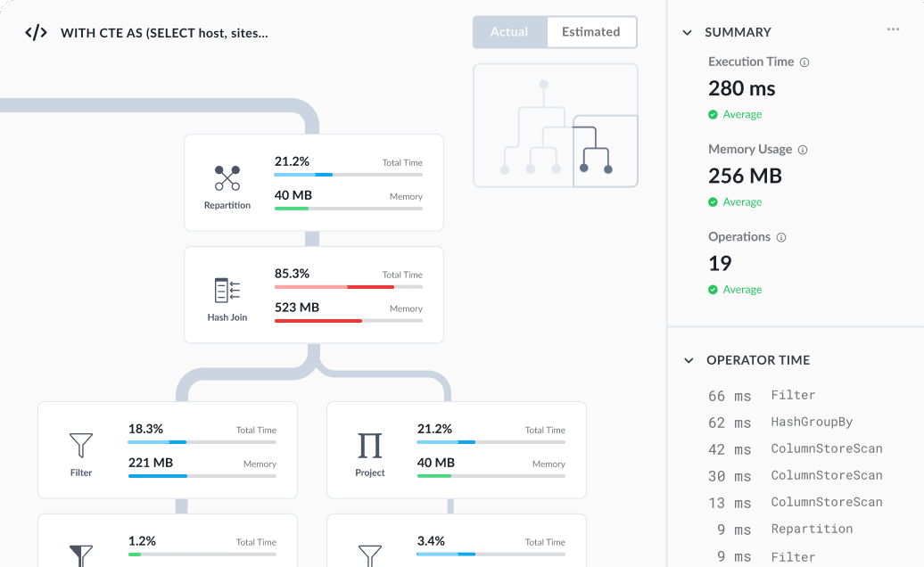Switch to Estimated plan view
This screenshot has height=567, width=924.
coord(591,32)
